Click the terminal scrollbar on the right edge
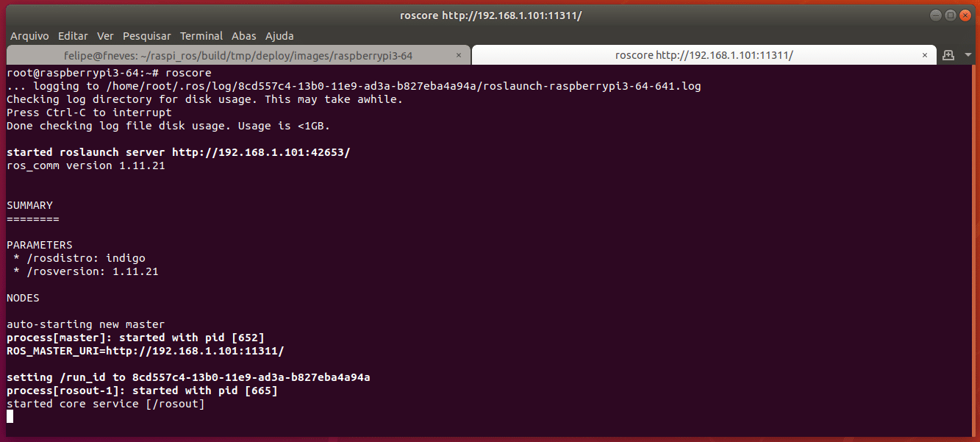This screenshot has height=442, width=980. point(975,250)
